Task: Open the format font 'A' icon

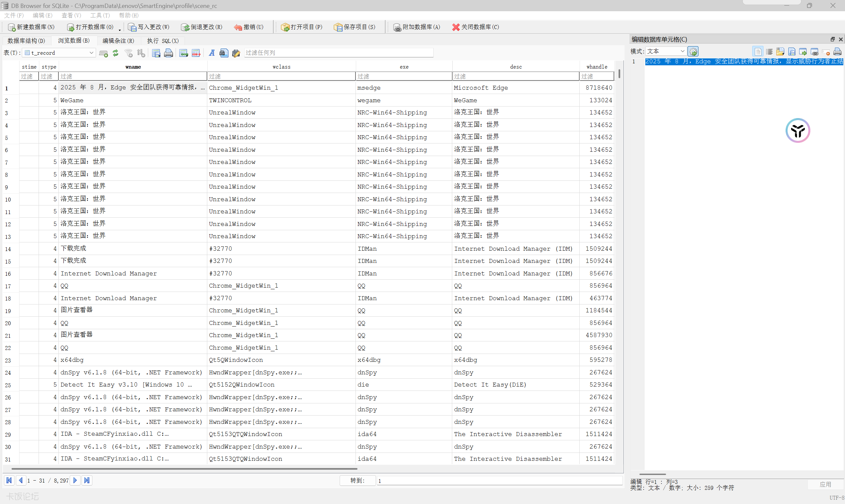Action: click(212, 53)
